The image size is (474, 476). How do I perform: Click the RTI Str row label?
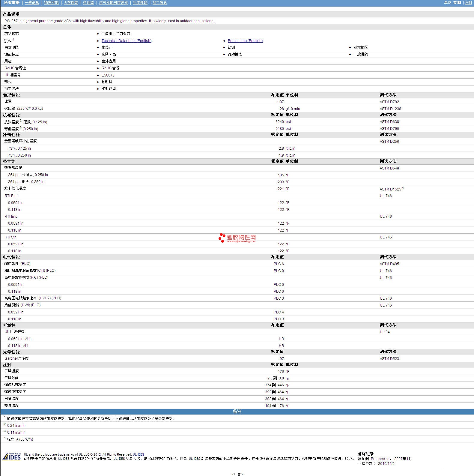[x=10, y=237]
